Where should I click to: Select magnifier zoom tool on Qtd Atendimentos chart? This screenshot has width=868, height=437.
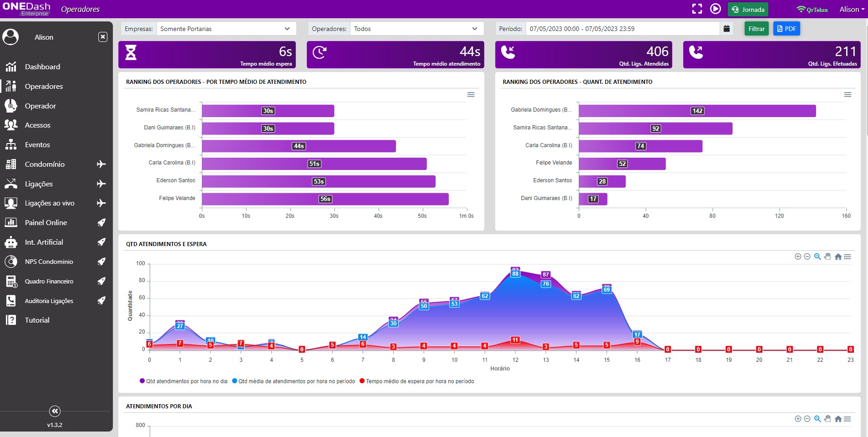(x=817, y=257)
